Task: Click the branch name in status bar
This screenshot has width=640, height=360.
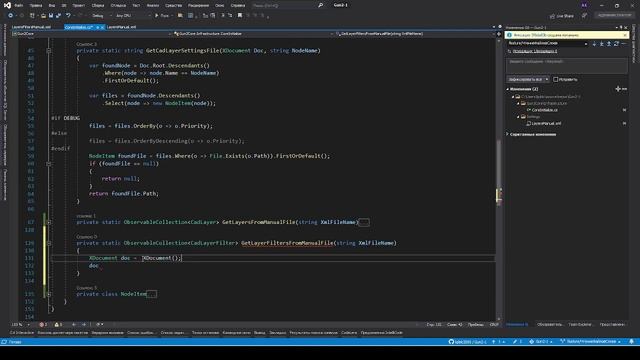Action: [591, 341]
